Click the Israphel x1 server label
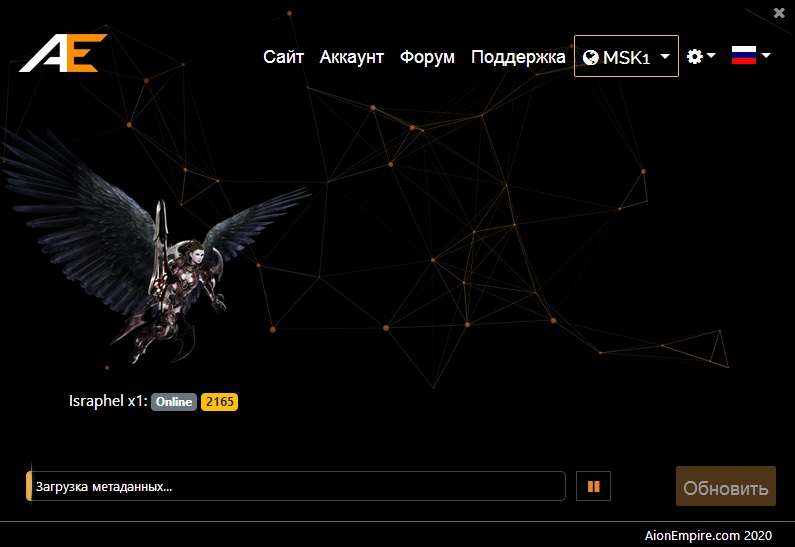Viewport: 795px width, 547px height. 108,401
